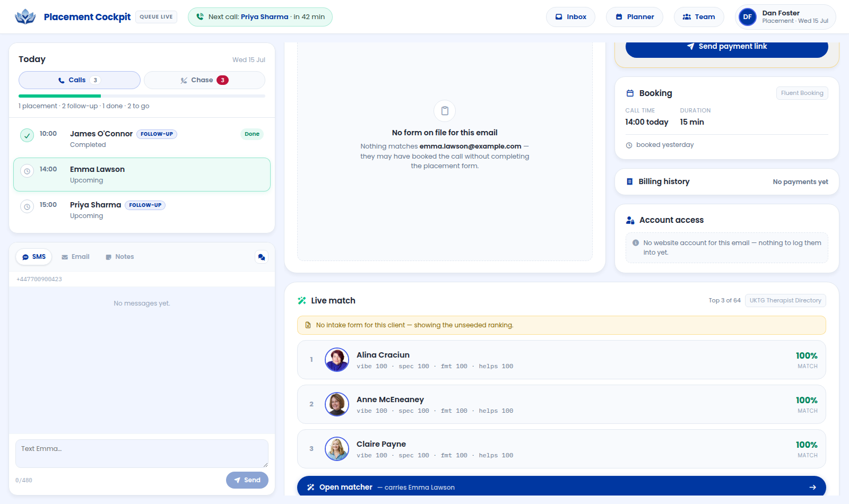Viewport: 849px width, 504px height.
Task: Click the today's progress bar
Action: [x=142, y=96]
